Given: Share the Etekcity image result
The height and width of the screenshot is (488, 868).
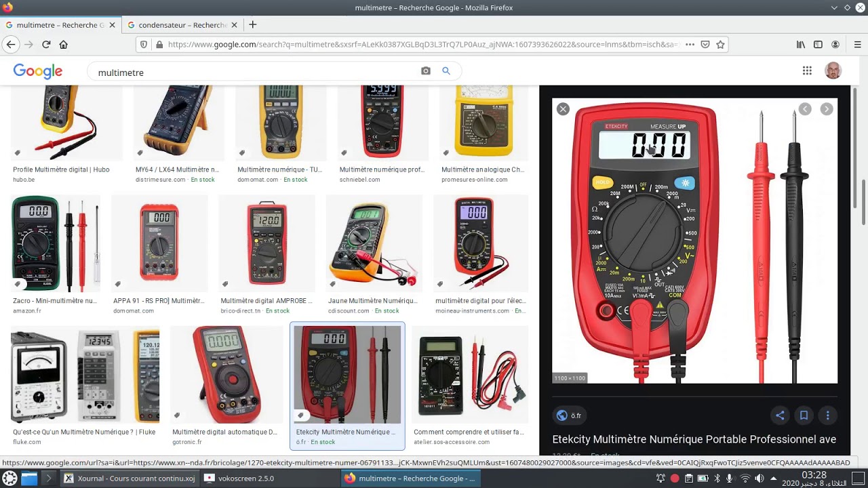Looking at the screenshot, I should tap(780, 415).
